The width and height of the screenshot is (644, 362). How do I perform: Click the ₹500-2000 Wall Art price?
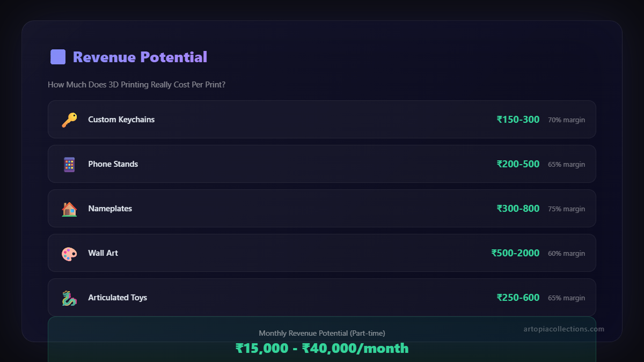pyautogui.click(x=515, y=253)
